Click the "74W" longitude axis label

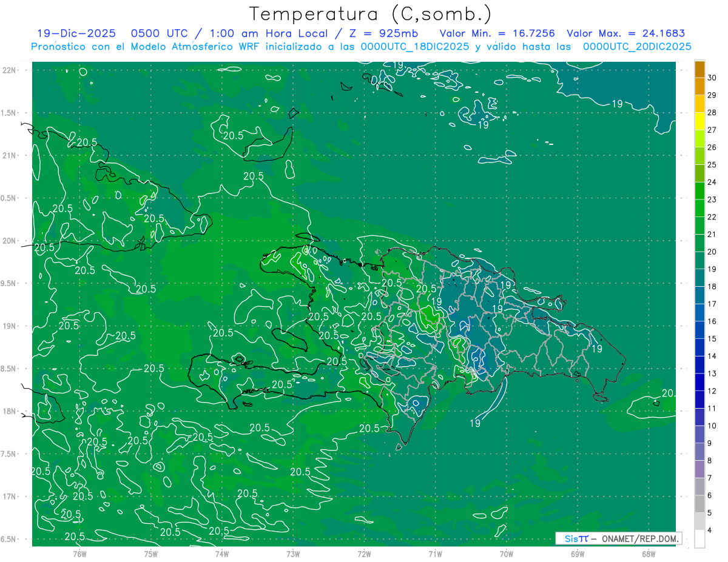pyautogui.click(x=222, y=554)
